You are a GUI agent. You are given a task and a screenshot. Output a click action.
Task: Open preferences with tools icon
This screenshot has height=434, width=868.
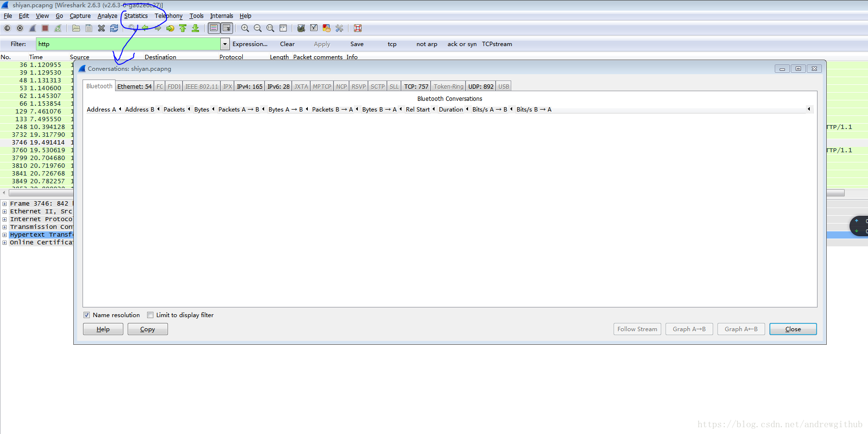pyautogui.click(x=339, y=28)
